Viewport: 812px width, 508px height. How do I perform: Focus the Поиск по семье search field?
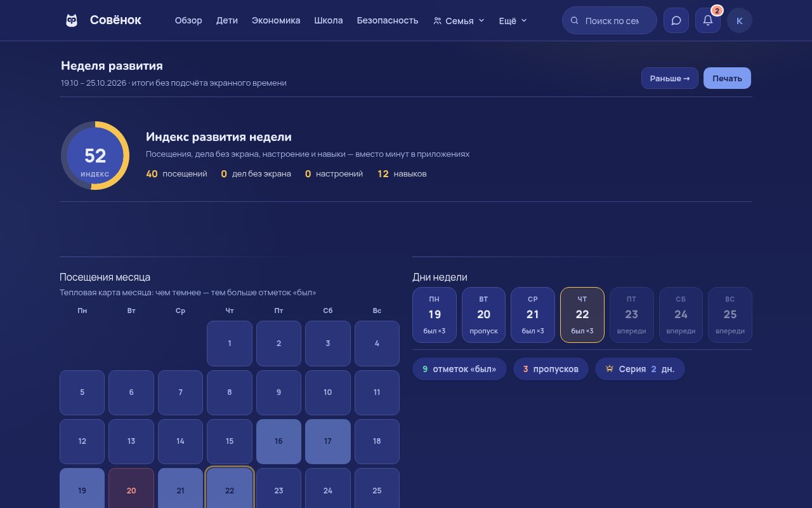[x=610, y=20]
